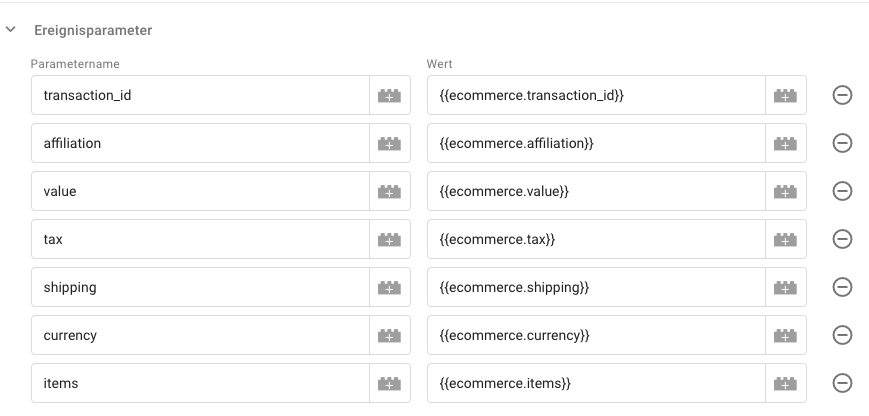
Task: Open variable picker for transaction_id parameter name
Action: click(x=390, y=95)
